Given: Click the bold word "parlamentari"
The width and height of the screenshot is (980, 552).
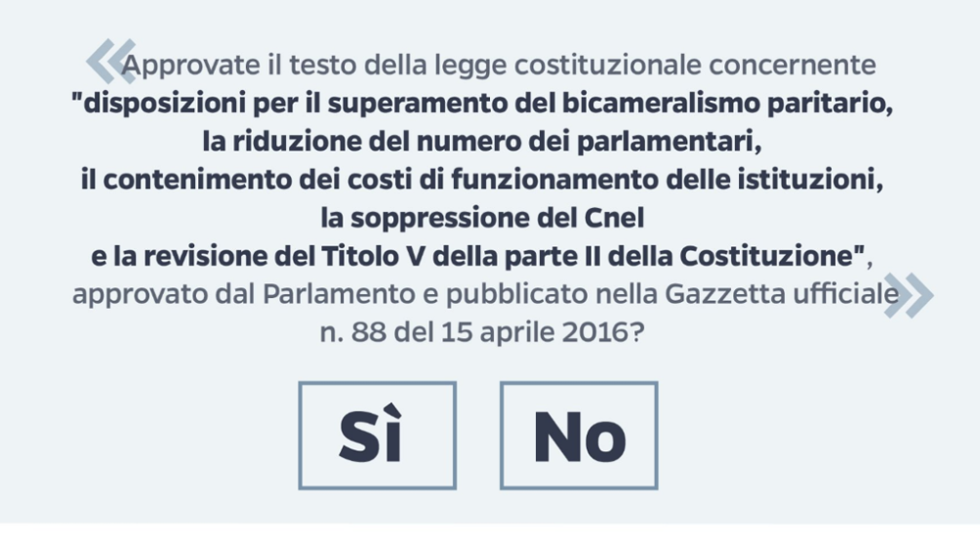Looking at the screenshot, I should coord(678,143).
